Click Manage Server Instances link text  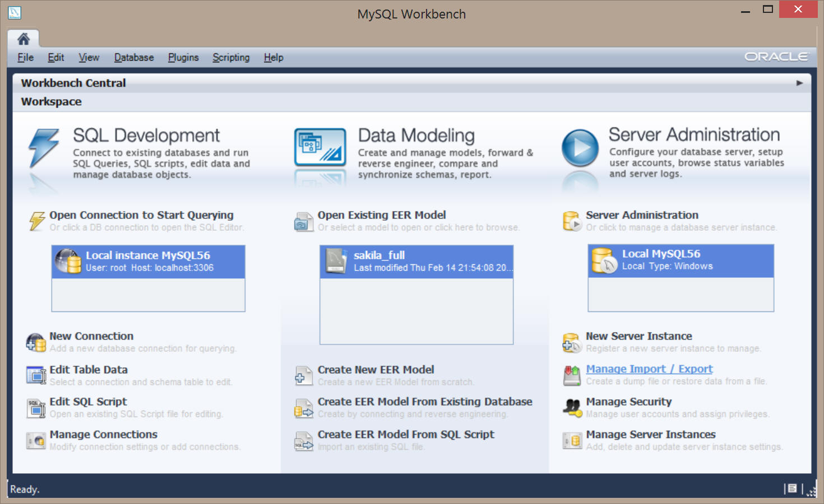pos(651,435)
